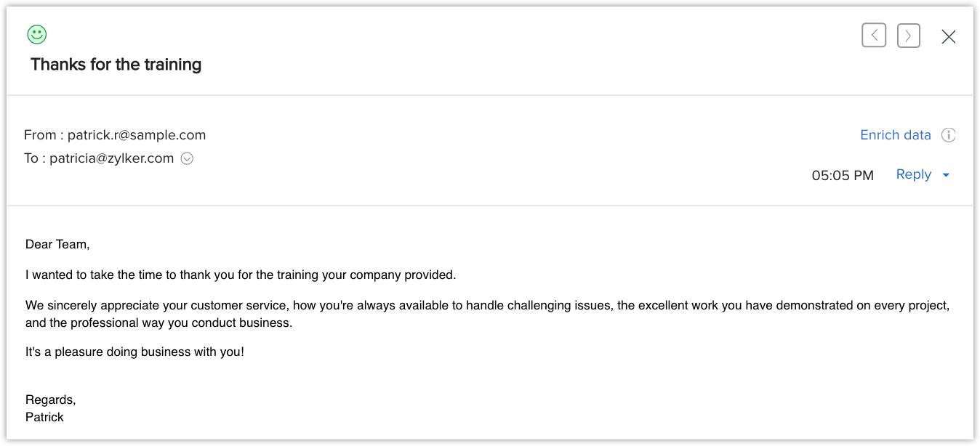Click the Dear Team greeting line

[x=57, y=245]
